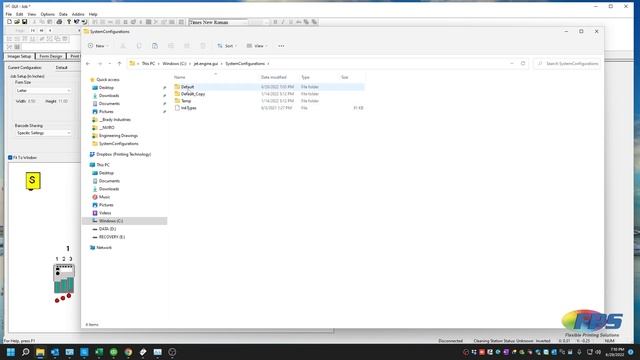640x360 pixels.
Task: Click Copy icon in Explorer toolbar
Action: point(139,46)
